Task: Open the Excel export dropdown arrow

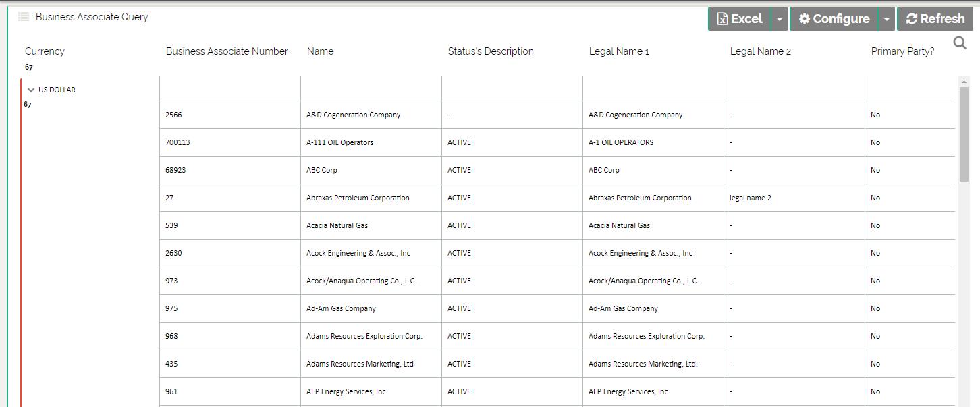Action: coord(779,19)
